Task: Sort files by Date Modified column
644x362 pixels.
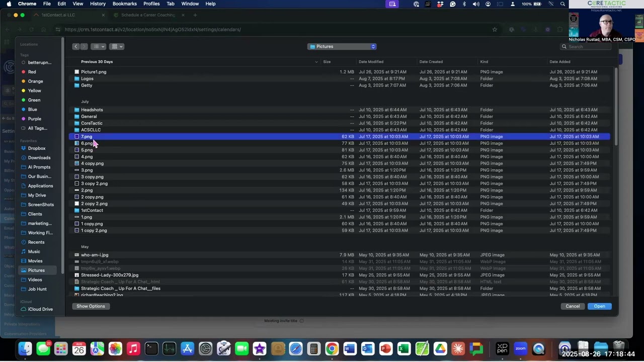Action: coord(371,62)
